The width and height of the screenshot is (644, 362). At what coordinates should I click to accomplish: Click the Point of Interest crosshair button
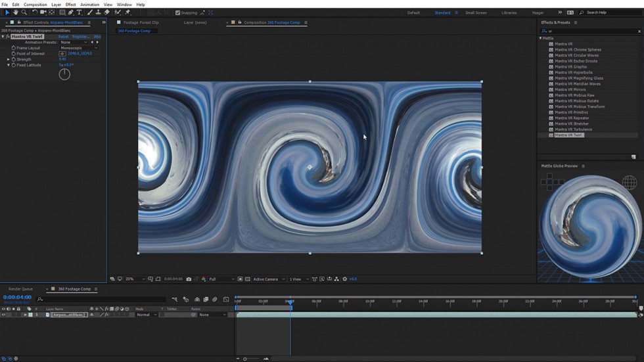click(62, 54)
